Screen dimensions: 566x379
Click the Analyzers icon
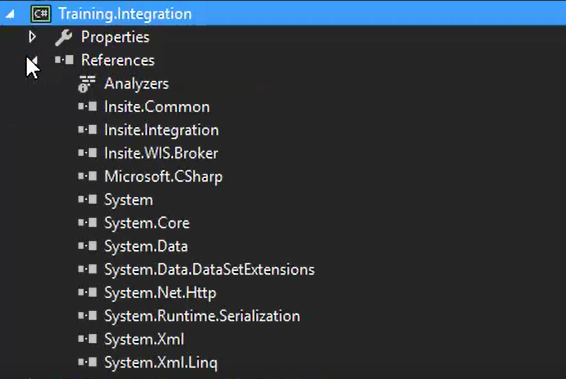[x=87, y=84]
